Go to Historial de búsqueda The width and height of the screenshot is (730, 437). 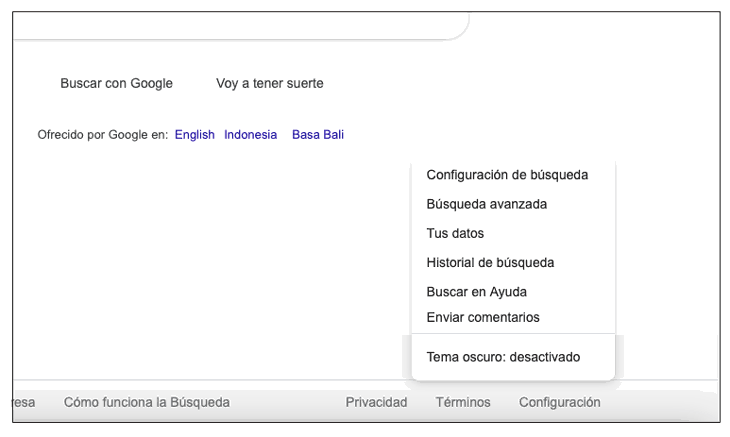click(x=490, y=263)
